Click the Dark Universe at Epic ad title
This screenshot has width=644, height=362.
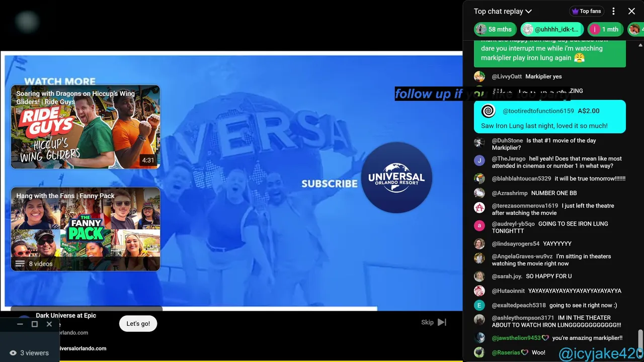click(x=66, y=315)
